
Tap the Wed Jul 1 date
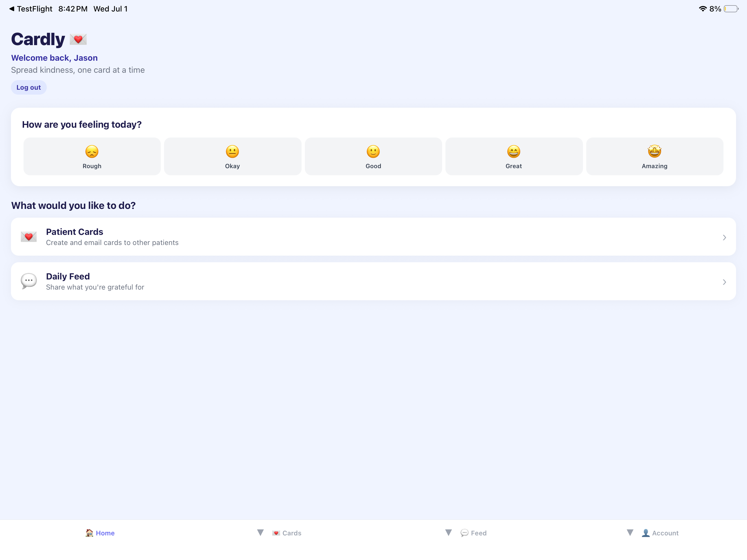[x=110, y=9]
